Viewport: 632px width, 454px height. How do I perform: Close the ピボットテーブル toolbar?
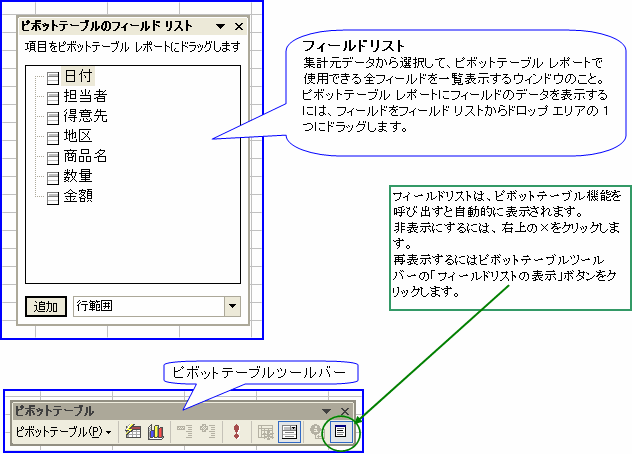[345, 411]
